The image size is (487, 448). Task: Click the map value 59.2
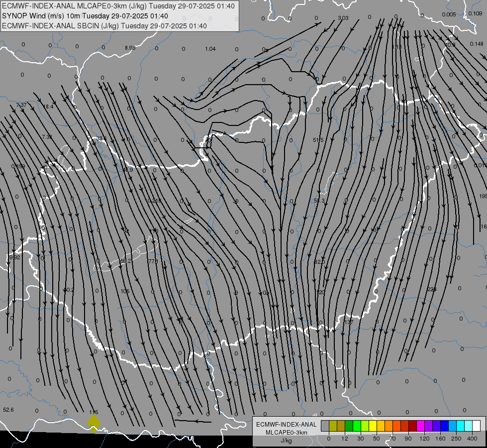coord(125,261)
